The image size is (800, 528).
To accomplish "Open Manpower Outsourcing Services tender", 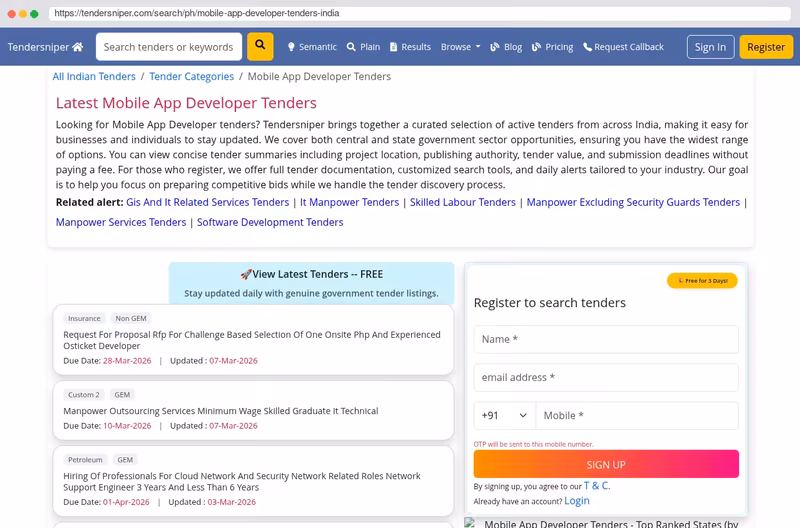I will (x=221, y=411).
